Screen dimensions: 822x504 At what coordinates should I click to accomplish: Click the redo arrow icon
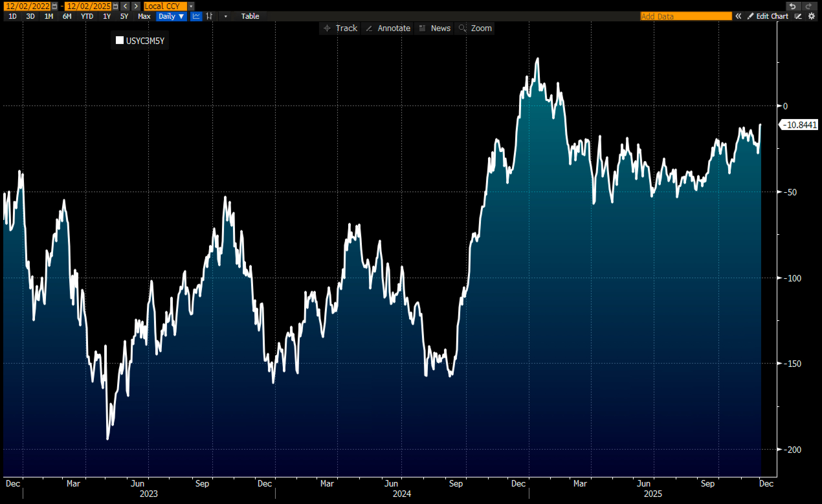tap(808, 6)
